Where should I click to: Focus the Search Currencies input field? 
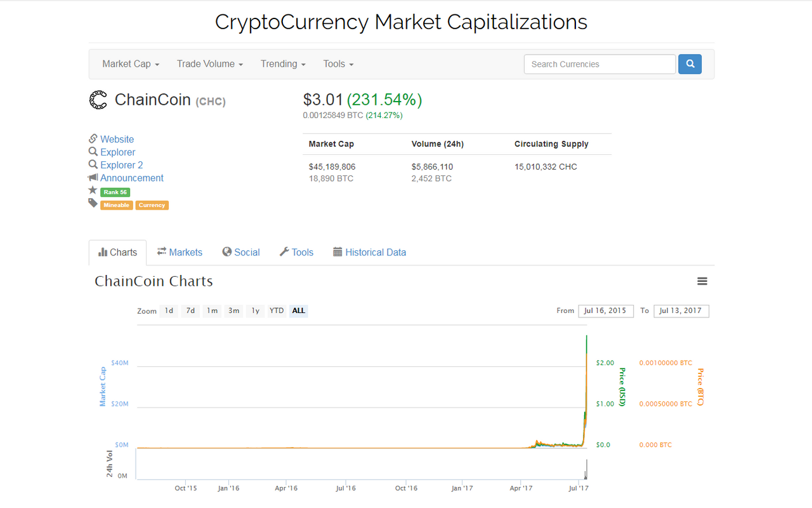(600, 64)
